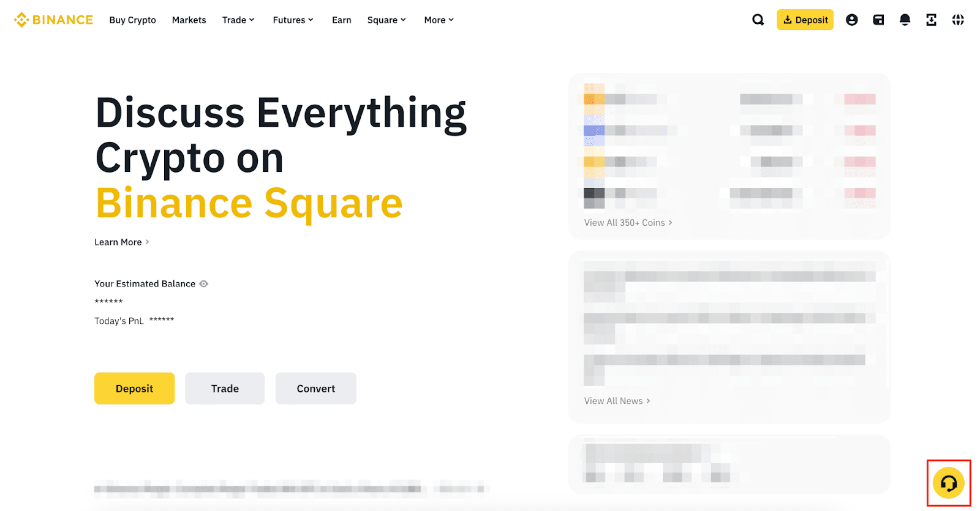Viewport: 980px width, 511px height.
Task: Open the Markets page
Action: click(x=189, y=20)
